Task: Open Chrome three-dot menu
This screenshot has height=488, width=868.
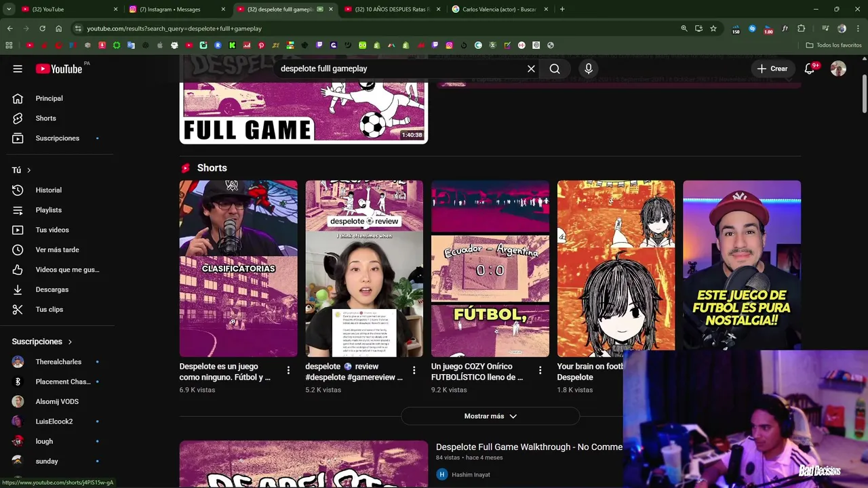Action: pyautogui.click(x=856, y=28)
